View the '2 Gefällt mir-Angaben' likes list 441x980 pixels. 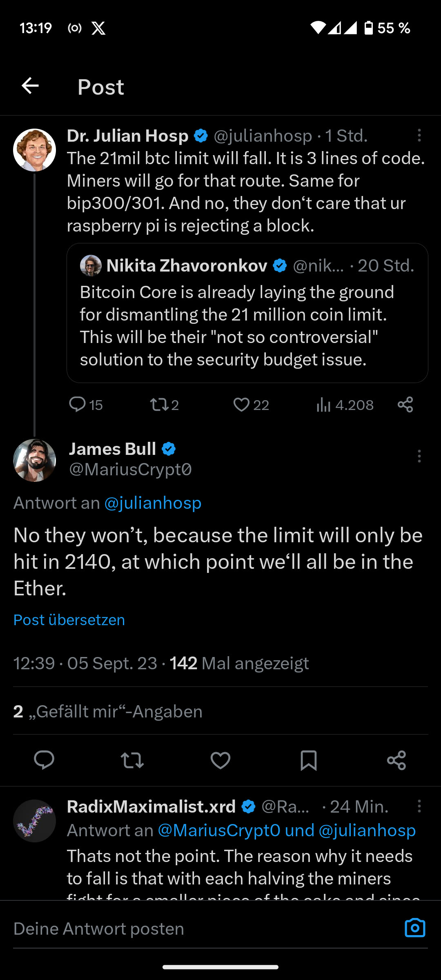pos(108,711)
